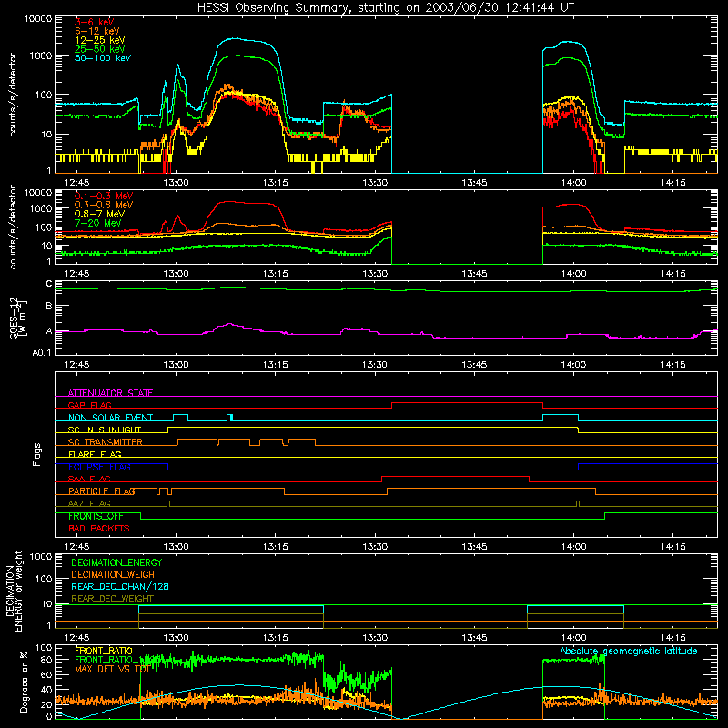
Task: Click the 10000 y-axis value on top plot
Action: (38, 19)
